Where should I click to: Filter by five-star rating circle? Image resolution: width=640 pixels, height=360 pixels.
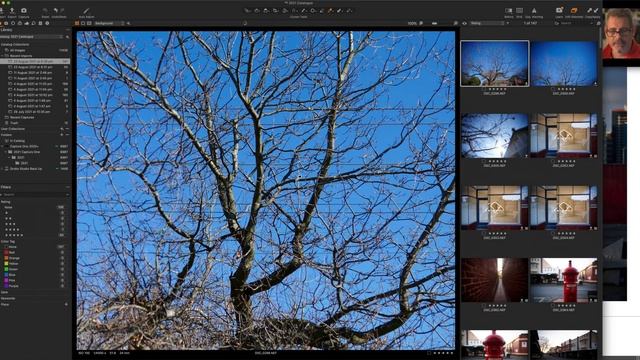62,235
